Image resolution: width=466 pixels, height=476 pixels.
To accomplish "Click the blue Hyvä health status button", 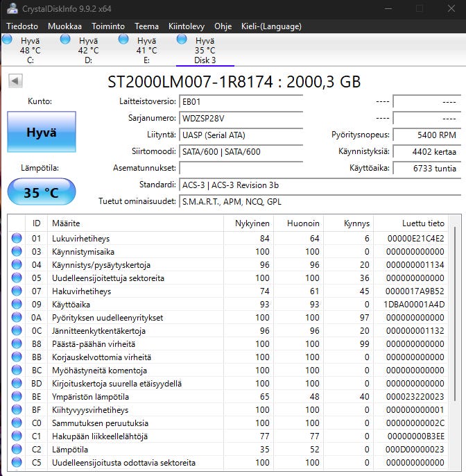I will point(42,132).
